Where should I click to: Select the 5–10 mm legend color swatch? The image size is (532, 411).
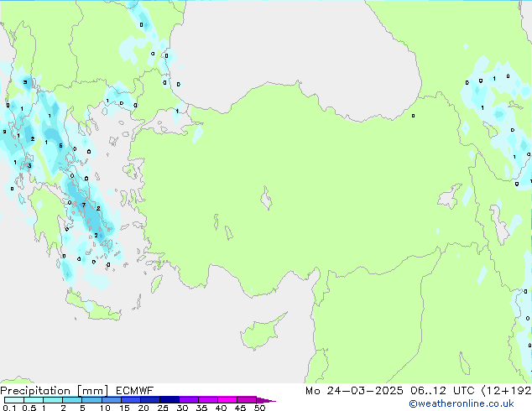coord(91,400)
